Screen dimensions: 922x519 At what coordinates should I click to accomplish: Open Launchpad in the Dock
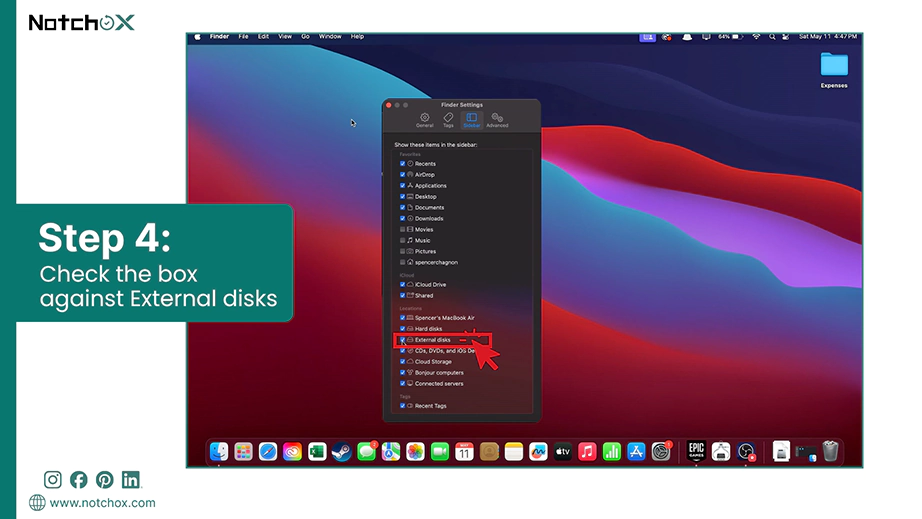click(x=243, y=451)
